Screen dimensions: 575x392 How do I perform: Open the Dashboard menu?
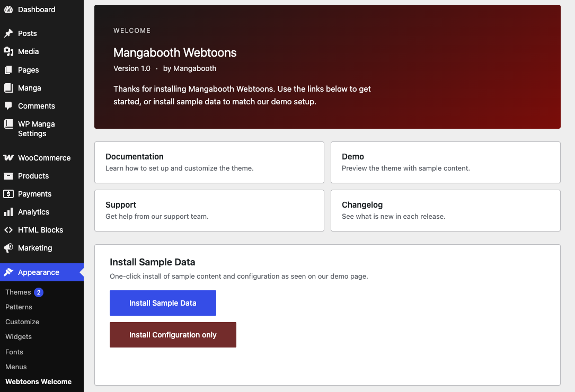click(37, 10)
